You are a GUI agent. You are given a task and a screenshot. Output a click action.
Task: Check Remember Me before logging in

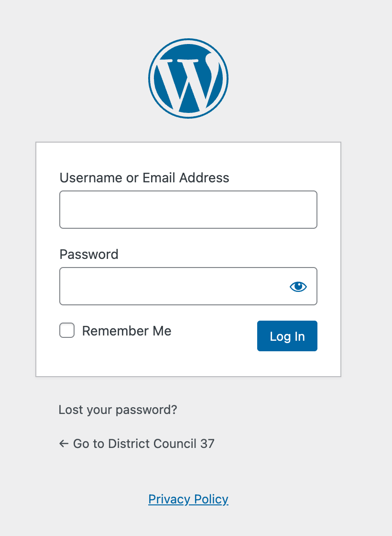point(66,330)
